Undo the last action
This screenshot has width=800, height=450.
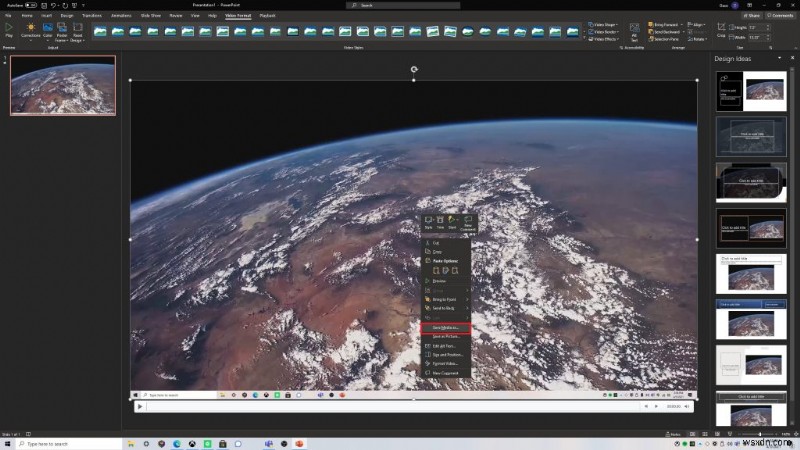(53, 5)
